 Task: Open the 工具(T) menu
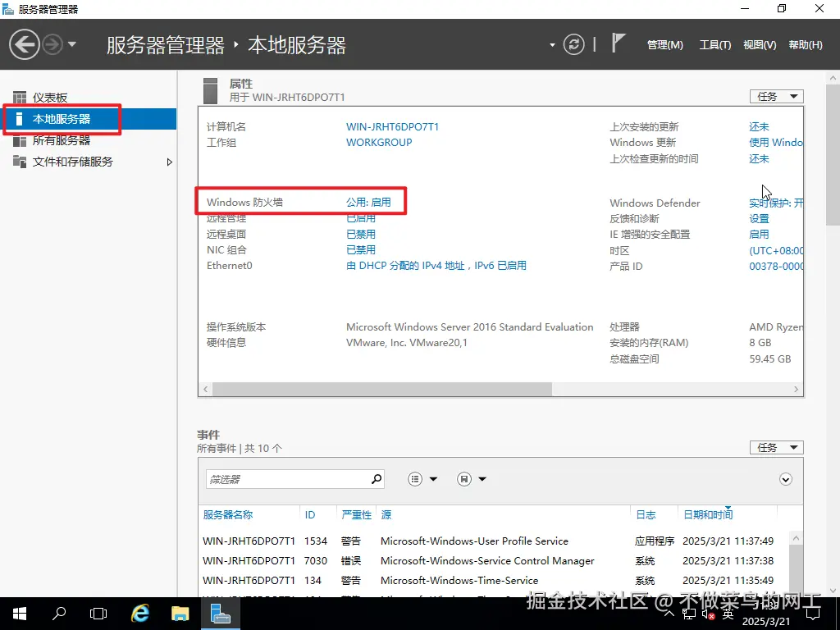tap(714, 45)
